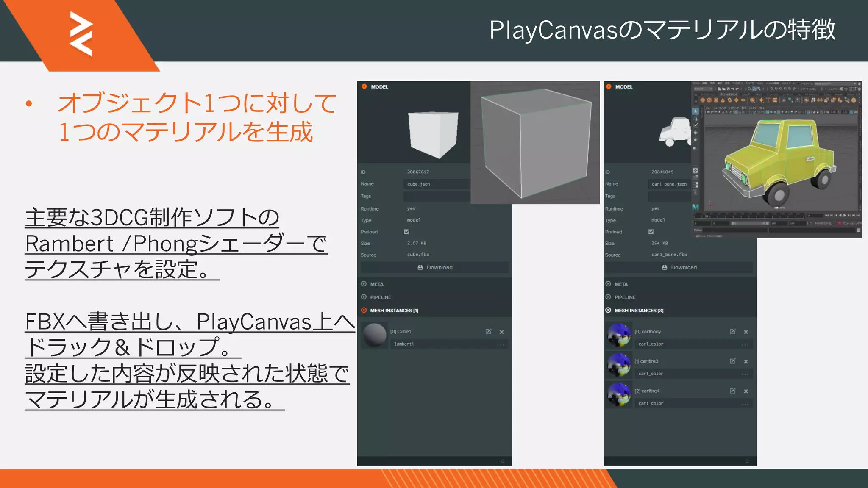This screenshot has width=868, height=488.
Task: Click the Tags field in cube panel
Action: [437, 196]
